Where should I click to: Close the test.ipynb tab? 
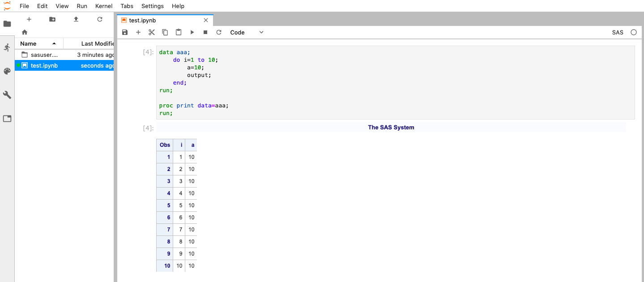tap(206, 20)
